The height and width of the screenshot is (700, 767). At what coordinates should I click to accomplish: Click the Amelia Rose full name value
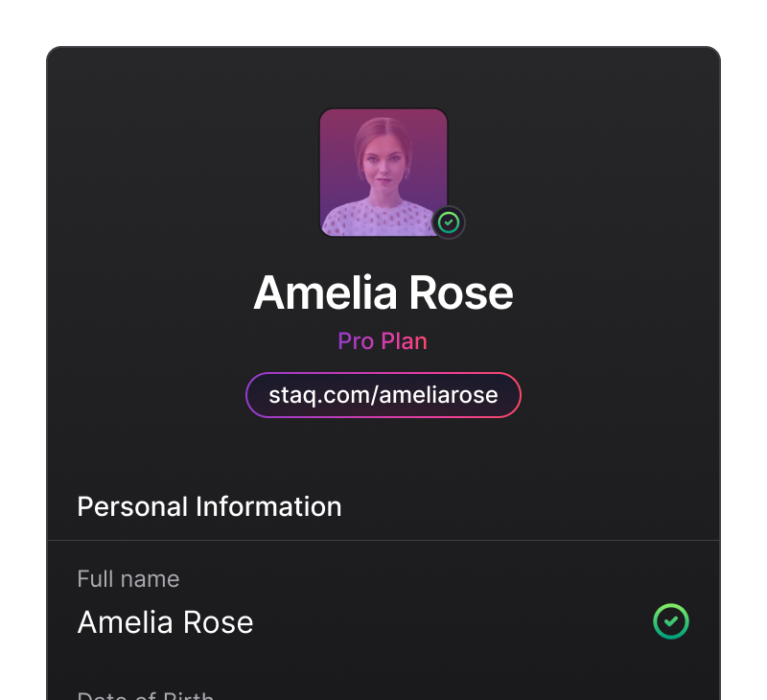165,622
